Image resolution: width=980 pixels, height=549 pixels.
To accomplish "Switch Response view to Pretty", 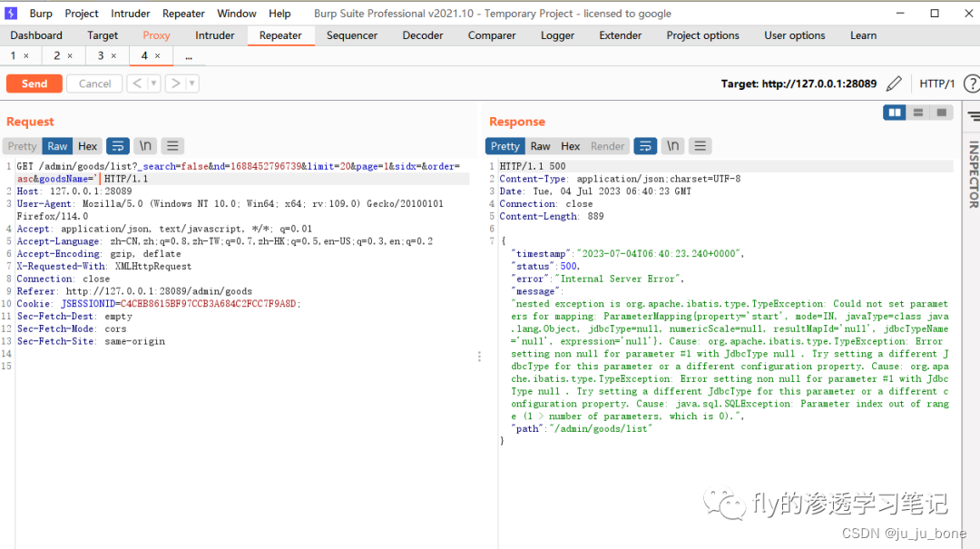I will click(x=505, y=146).
